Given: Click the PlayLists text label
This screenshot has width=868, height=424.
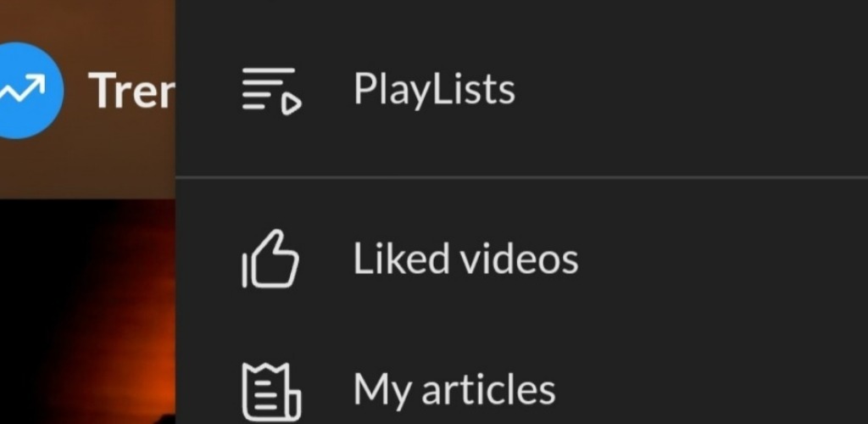Looking at the screenshot, I should coord(434,89).
